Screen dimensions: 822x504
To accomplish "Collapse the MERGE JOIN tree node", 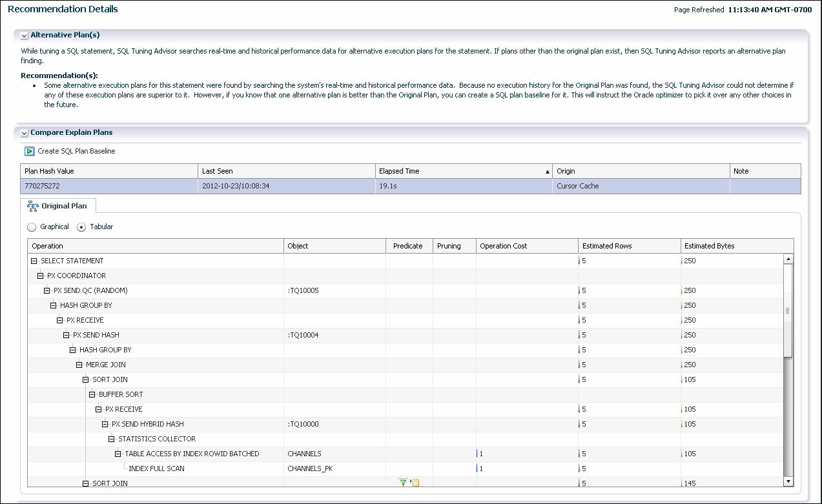I will [x=80, y=365].
